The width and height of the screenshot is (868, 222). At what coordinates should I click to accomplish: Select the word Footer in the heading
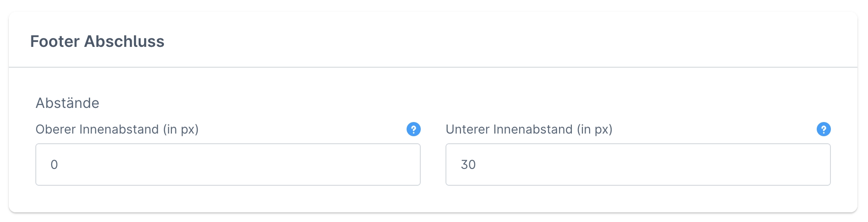coord(55,42)
